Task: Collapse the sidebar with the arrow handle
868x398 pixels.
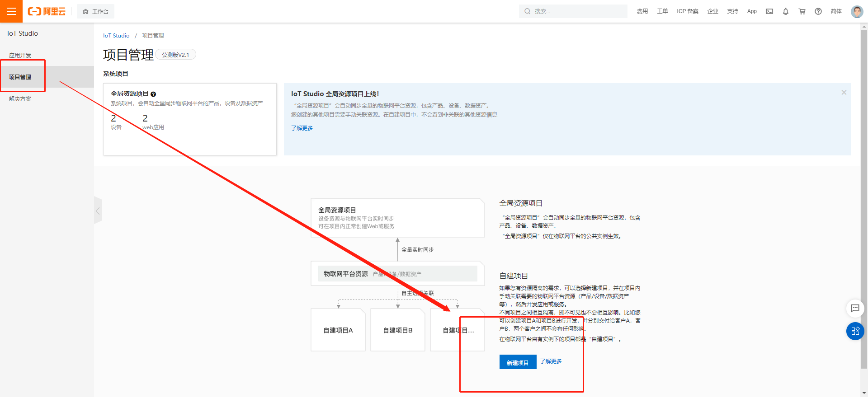Action: [98, 211]
